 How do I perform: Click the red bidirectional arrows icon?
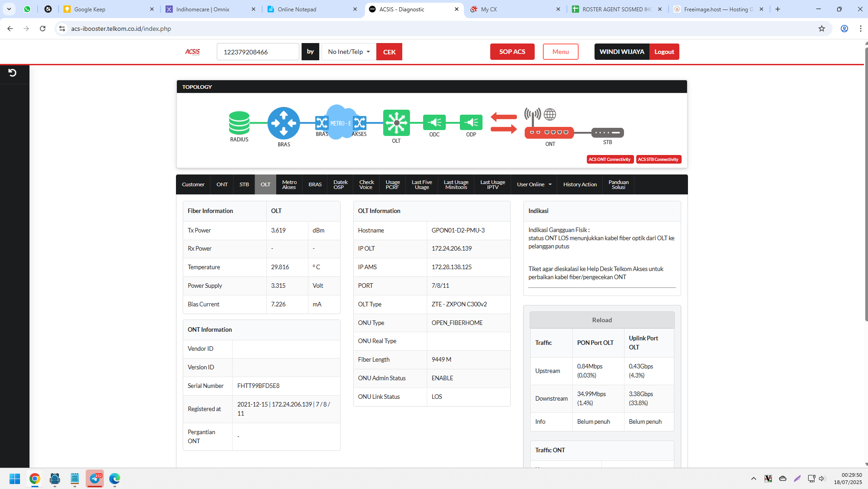504,123
